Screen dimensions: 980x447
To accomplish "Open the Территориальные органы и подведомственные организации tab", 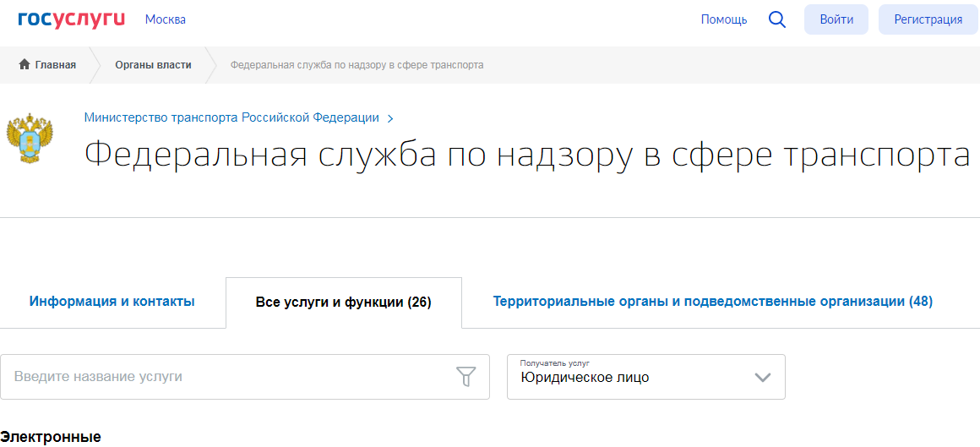I will [712, 302].
